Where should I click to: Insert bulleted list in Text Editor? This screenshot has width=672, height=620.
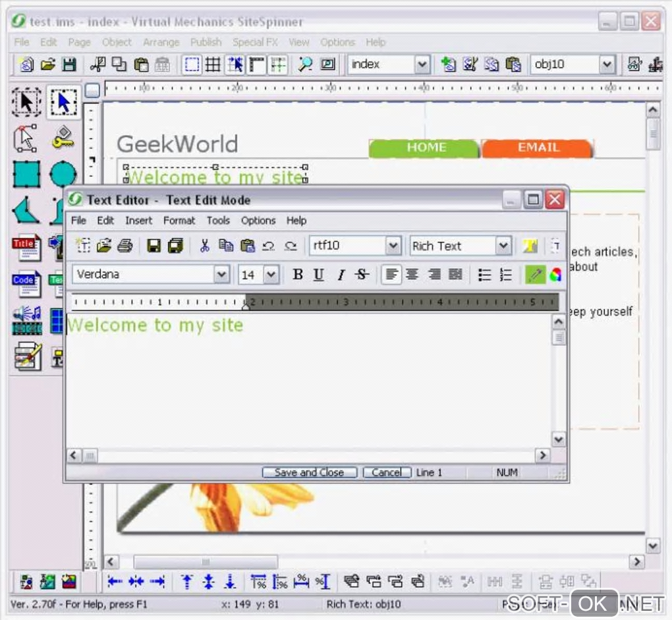[x=484, y=274]
